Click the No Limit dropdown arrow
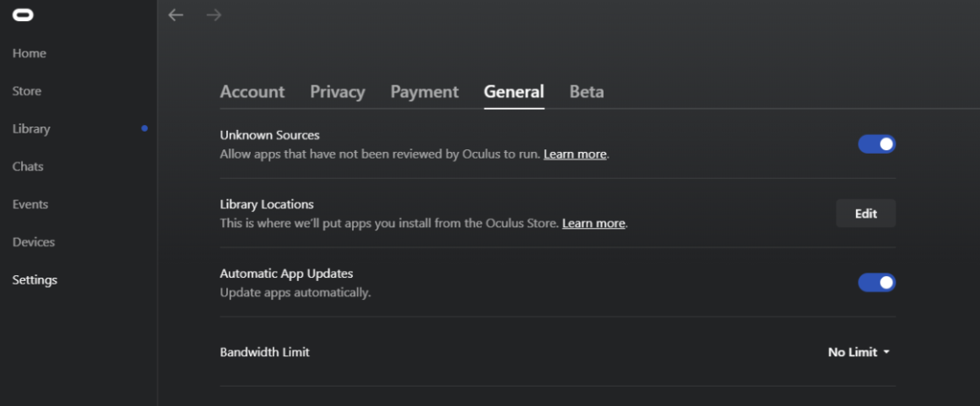Viewport: 980px width, 406px height. (x=886, y=353)
